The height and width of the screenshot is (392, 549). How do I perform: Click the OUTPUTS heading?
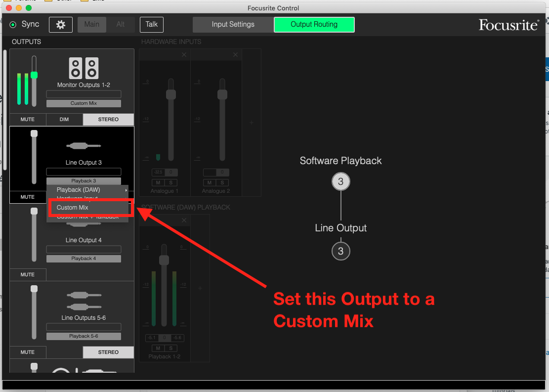point(26,42)
